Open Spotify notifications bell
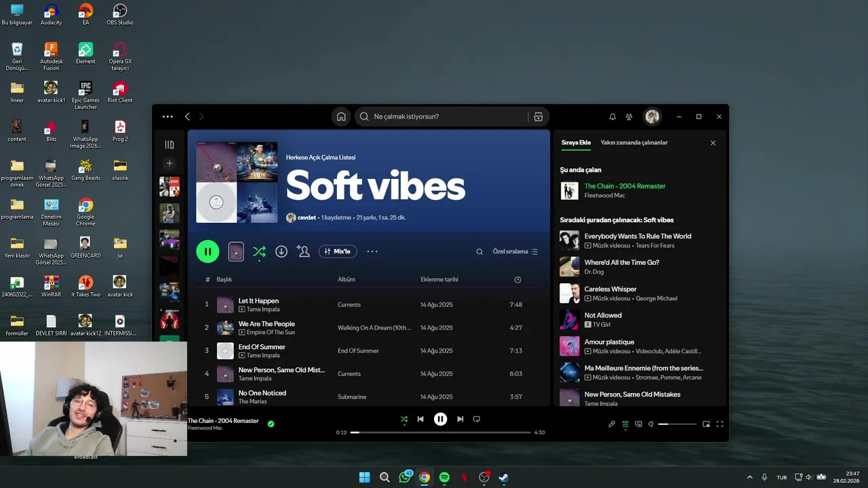The width and height of the screenshot is (868, 488). 612,117
